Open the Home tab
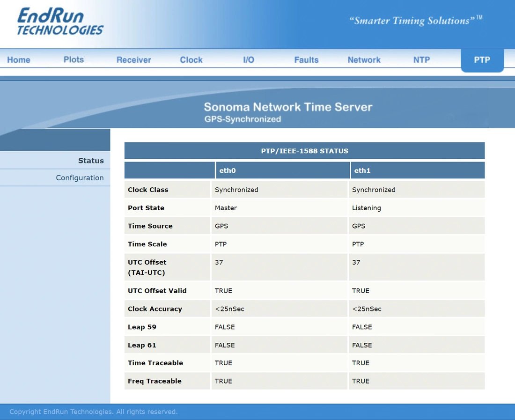Screen dimensions: 515x420 click(x=19, y=60)
